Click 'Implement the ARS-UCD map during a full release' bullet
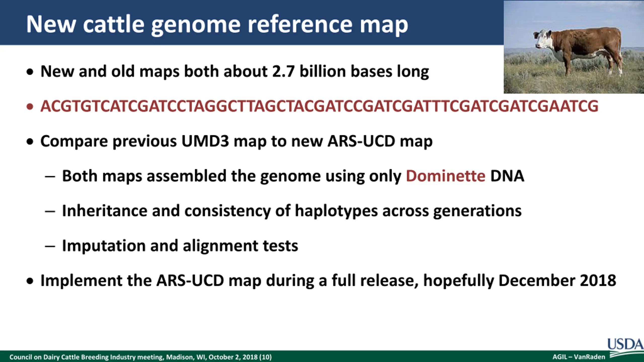 click(x=328, y=281)
